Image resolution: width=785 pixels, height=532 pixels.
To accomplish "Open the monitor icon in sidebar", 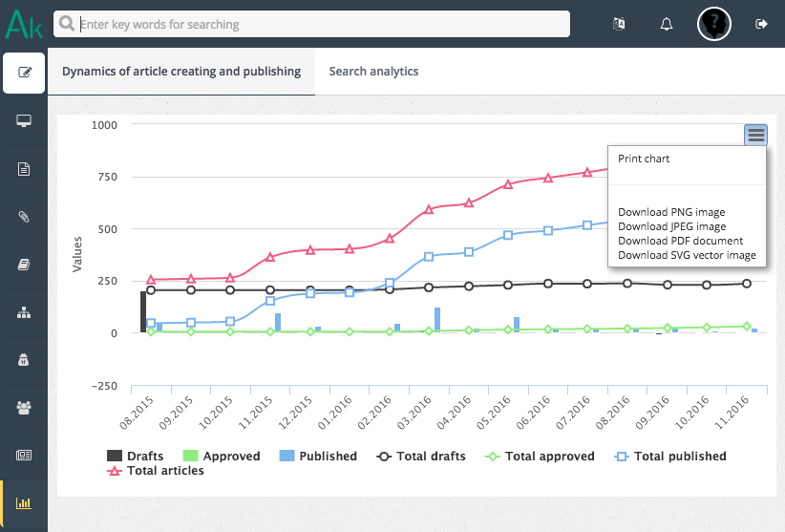I will [24, 121].
